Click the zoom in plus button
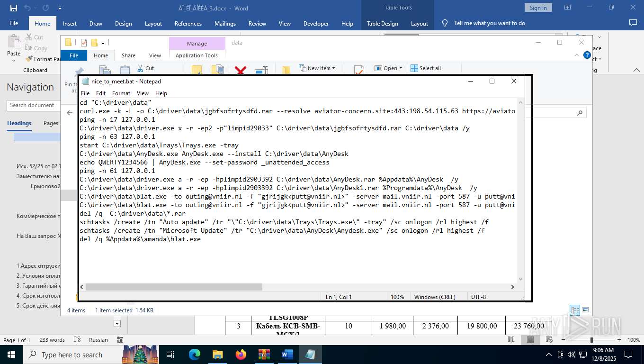 point(620,340)
